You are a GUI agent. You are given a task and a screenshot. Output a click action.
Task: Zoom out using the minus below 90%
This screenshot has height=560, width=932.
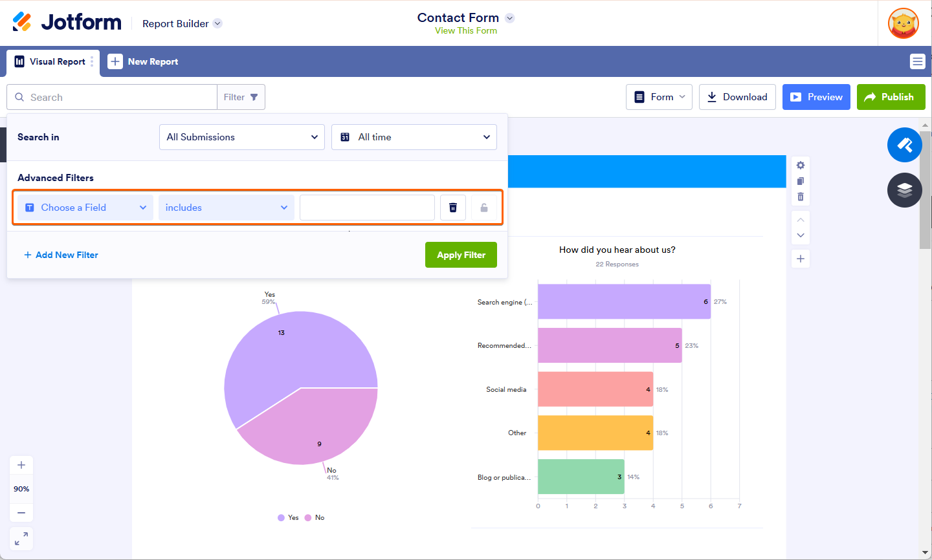point(21,513)
